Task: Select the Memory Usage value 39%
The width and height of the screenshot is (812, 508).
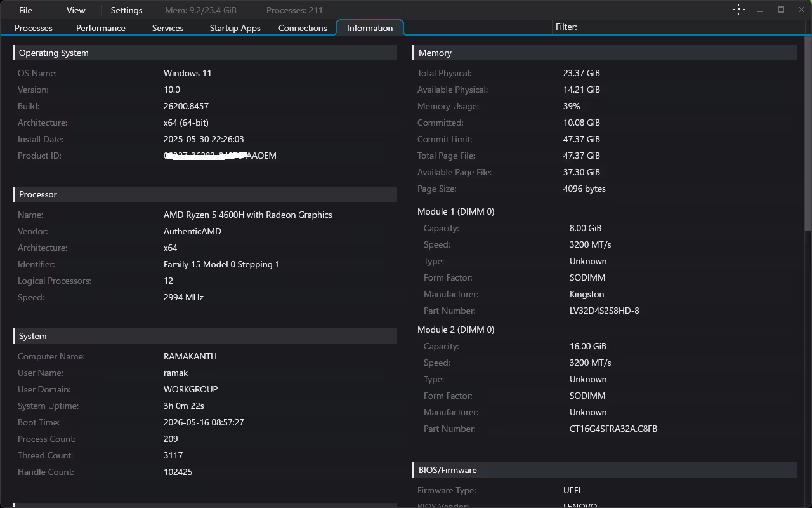Action: pyautogui.click(x=572, y=106)
